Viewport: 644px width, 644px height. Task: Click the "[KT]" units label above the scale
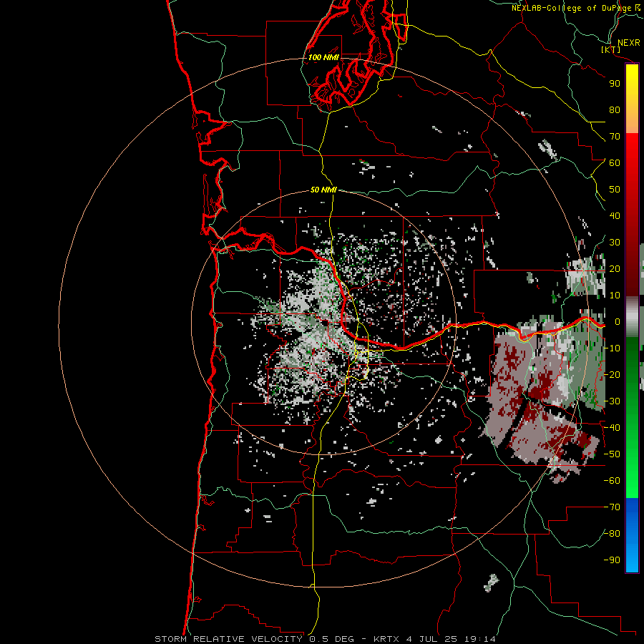(x=611, y=49)
